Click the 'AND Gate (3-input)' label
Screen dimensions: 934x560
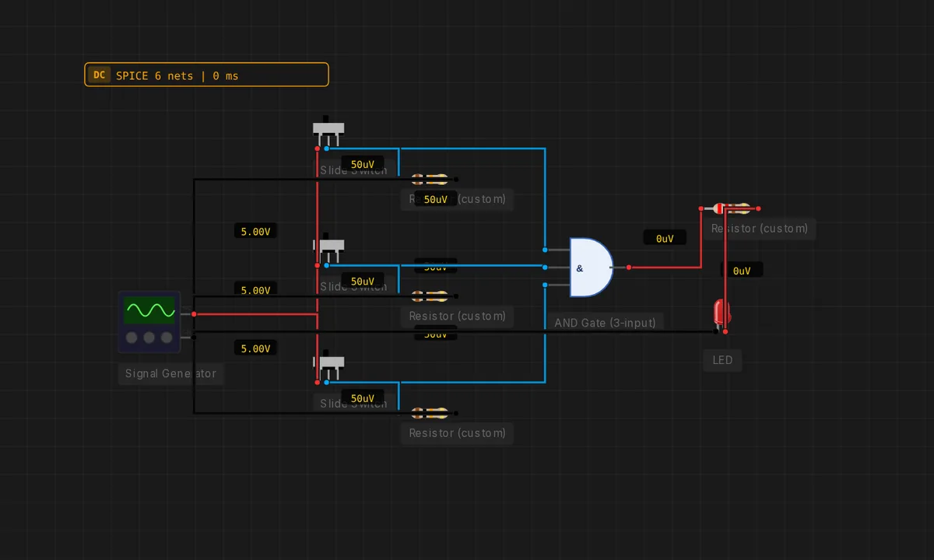(x=605, y=323)
